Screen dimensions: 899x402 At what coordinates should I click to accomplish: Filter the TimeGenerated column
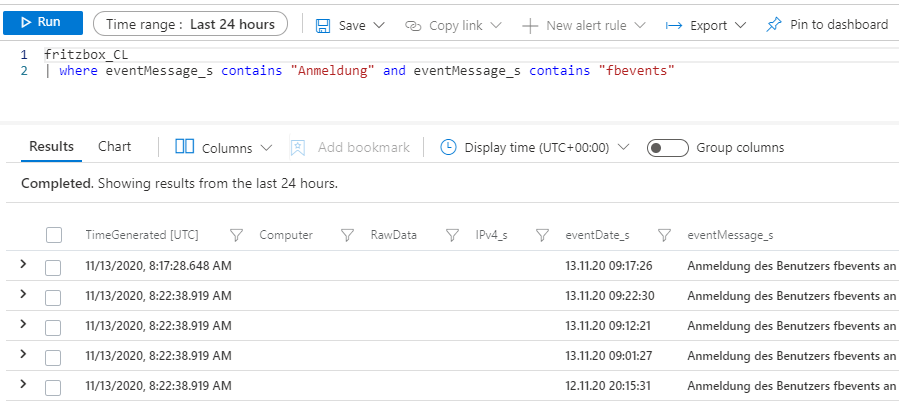[x=237, y=236]
